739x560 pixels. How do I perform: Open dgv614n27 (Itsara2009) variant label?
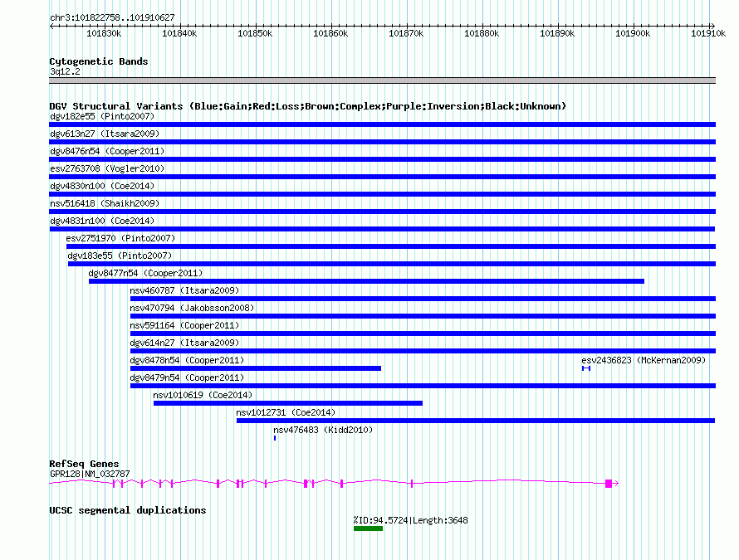tap(184, 343)
